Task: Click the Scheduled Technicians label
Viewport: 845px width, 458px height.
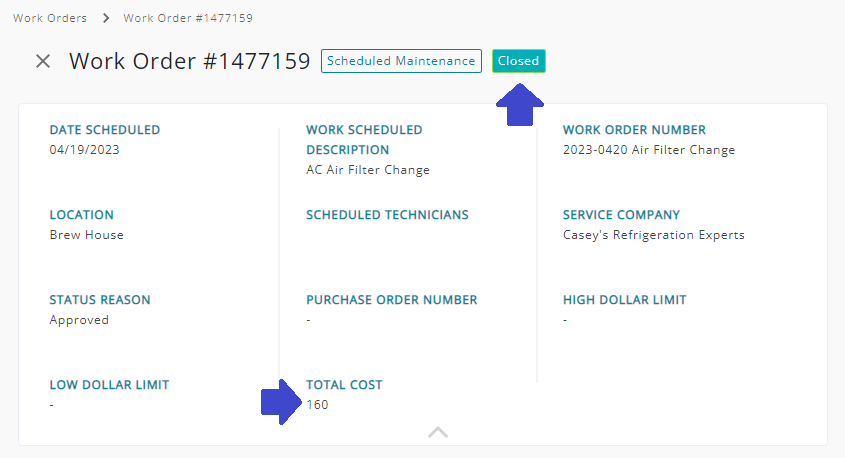Action: (x=387, y=215)
